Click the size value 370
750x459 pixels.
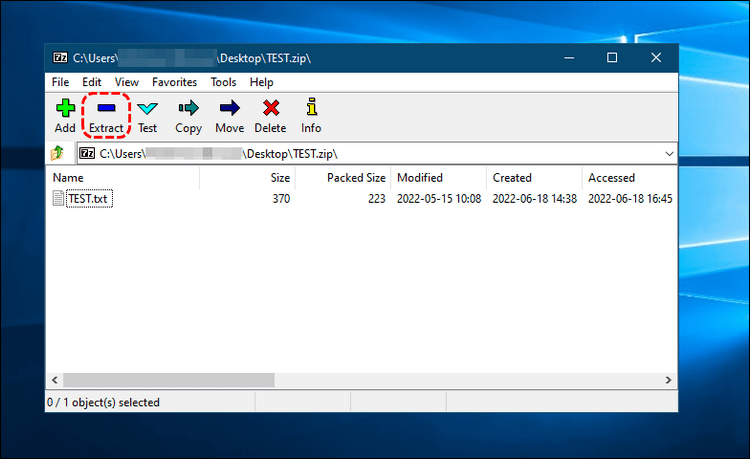tap(281, 199)
